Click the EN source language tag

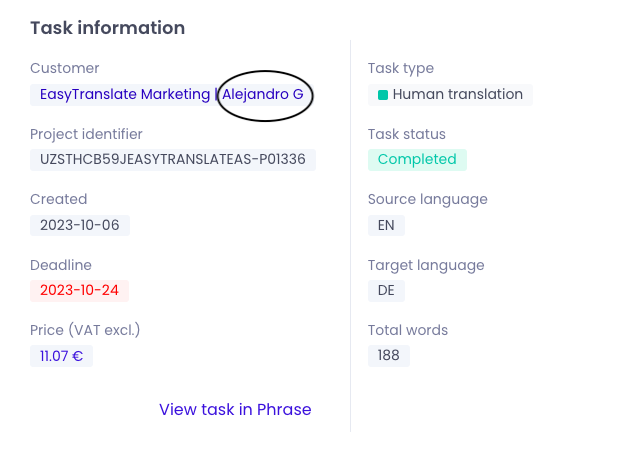tap(386, 225)
